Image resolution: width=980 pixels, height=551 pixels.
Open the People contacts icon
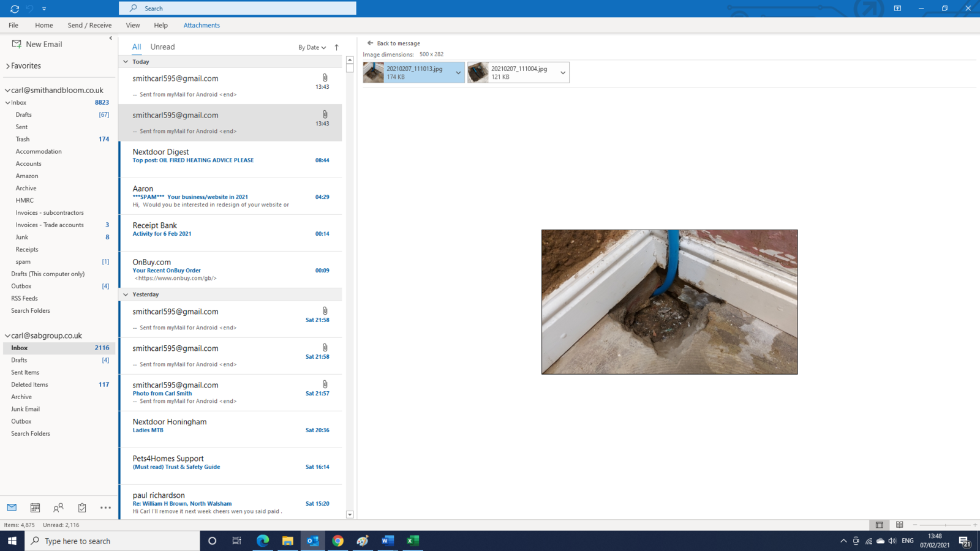pos(58,508)
